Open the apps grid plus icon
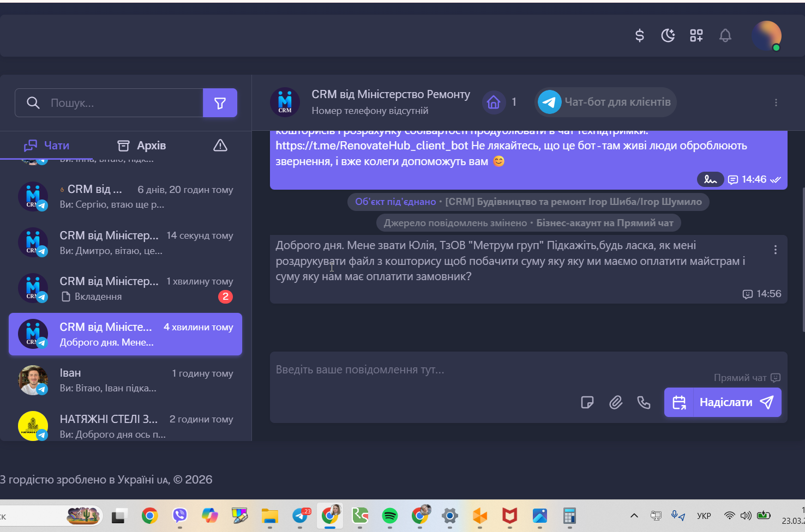 tap(696, 35)
